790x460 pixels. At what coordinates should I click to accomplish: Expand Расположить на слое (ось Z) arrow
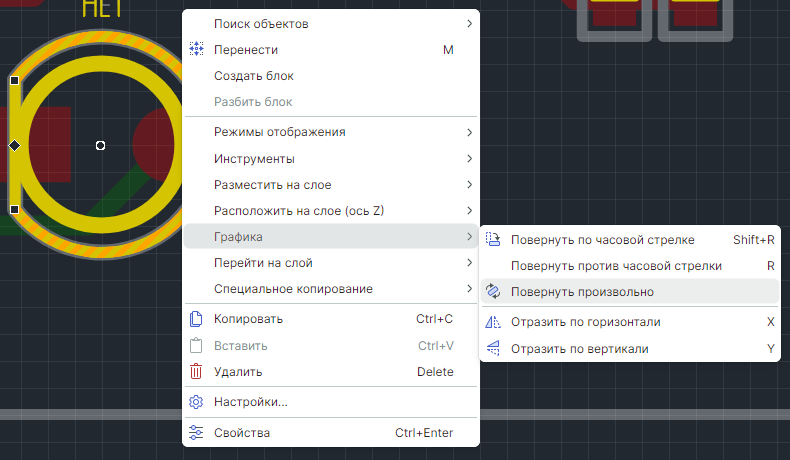pos(469,211)
